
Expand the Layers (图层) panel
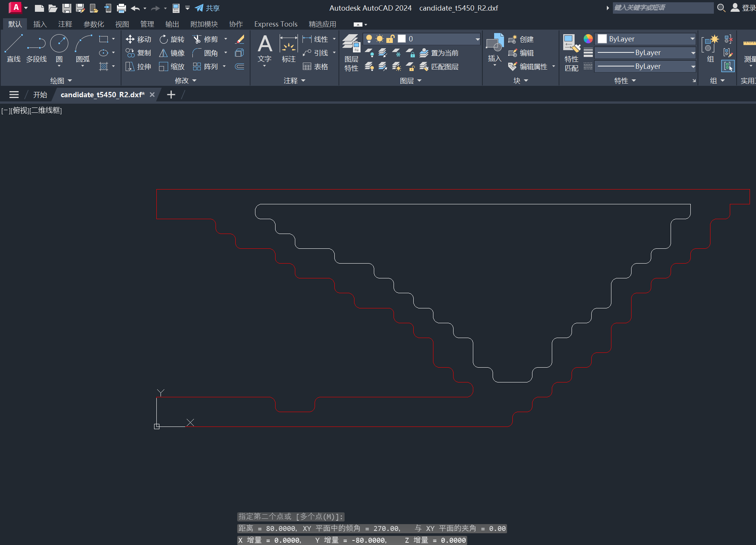[x=411, y=81]
